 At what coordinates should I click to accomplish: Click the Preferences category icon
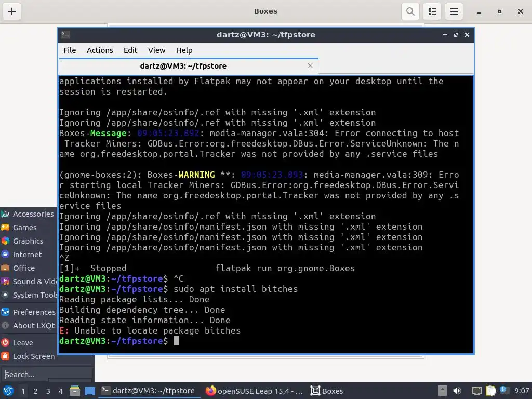[x=5, y=312]
